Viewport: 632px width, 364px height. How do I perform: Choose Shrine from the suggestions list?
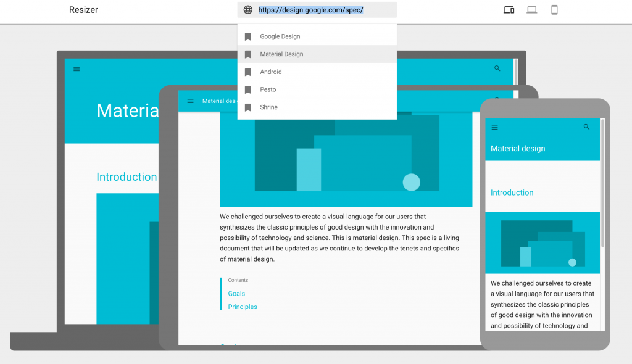click(x=317, y=107)
